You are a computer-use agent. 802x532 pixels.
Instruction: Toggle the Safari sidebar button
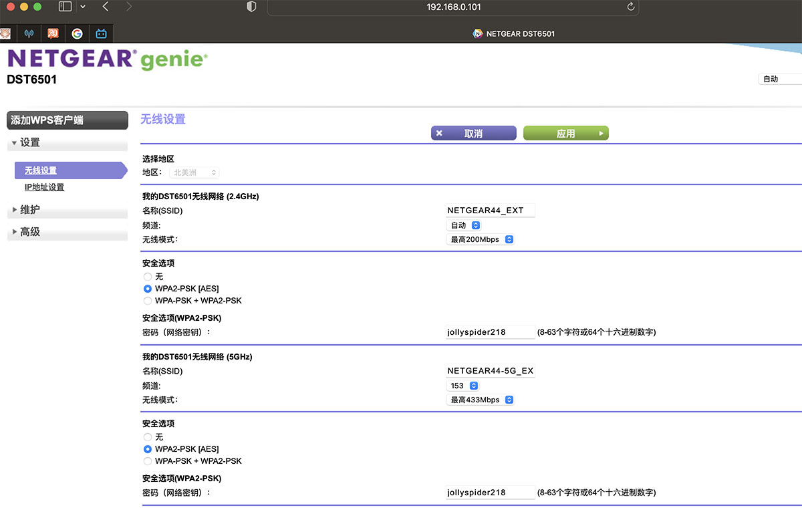pos(65,7)
